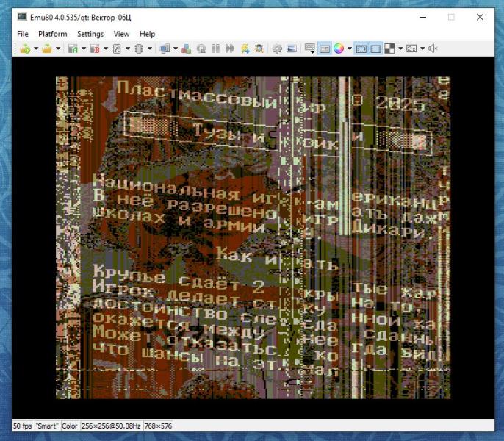
Task: Expand the color mode dropdown arrow
Action: [350, 49]
